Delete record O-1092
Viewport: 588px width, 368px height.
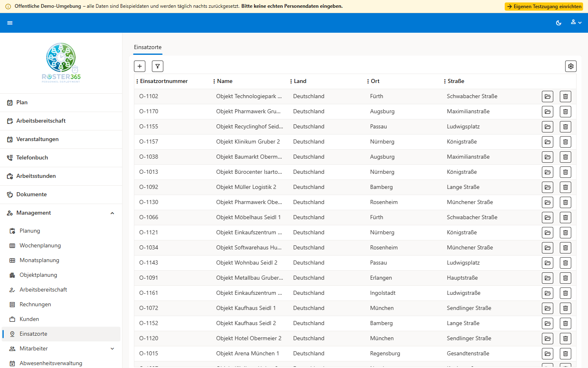point(566,187)
